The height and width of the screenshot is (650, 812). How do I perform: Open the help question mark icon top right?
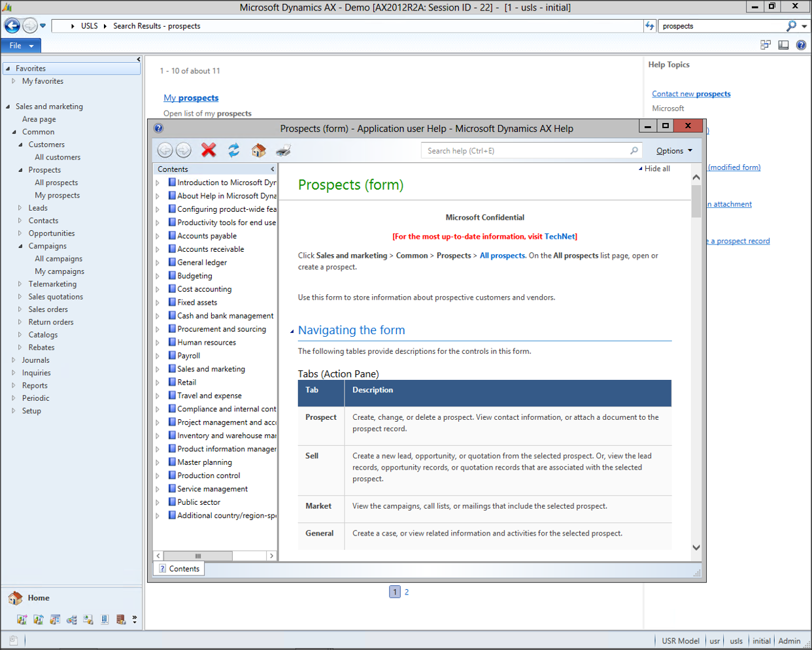801,45
